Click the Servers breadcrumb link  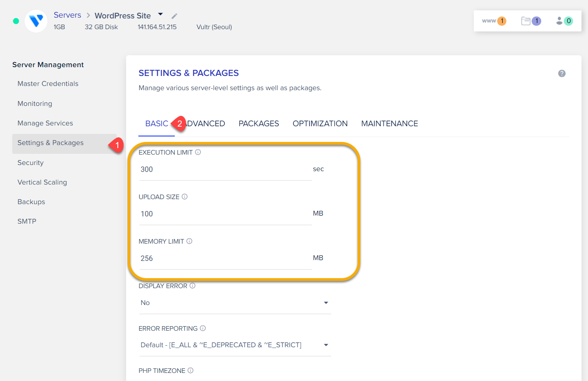67,15
